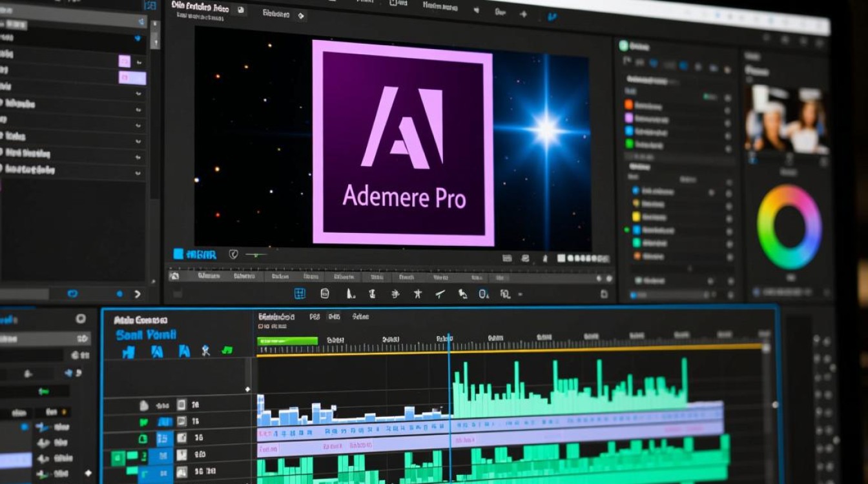Click the grey square on the last track header
This screenshot has width=868, height=484.
(181, 471)
